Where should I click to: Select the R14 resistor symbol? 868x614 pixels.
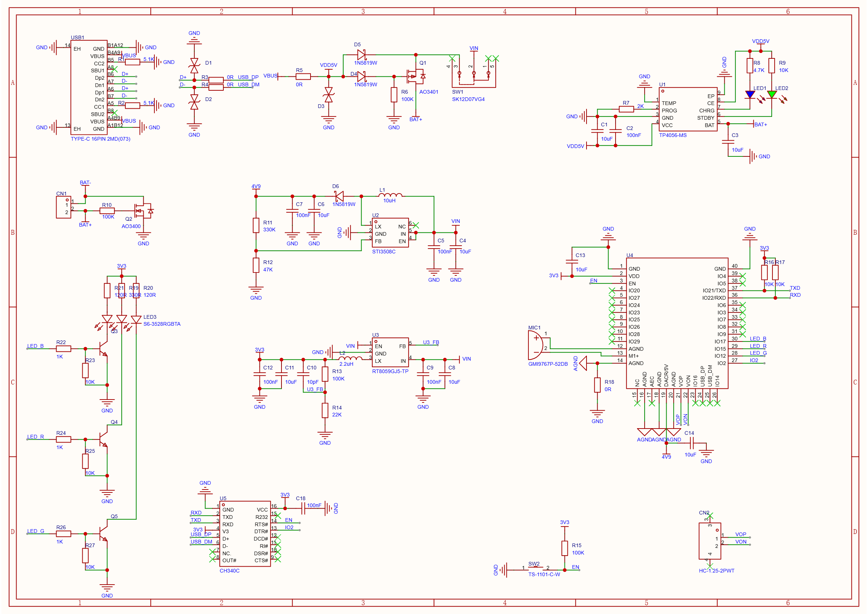(325, 410)
